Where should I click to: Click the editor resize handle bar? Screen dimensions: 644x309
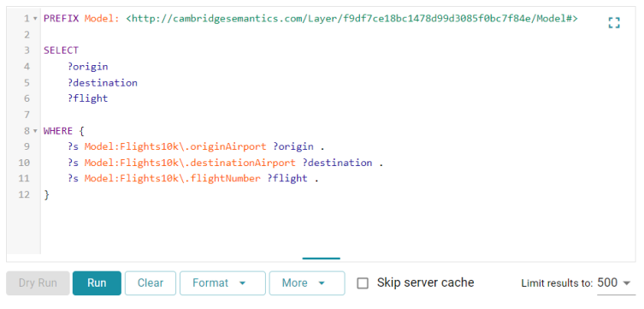pyautogui.click(x=322, y=258)
